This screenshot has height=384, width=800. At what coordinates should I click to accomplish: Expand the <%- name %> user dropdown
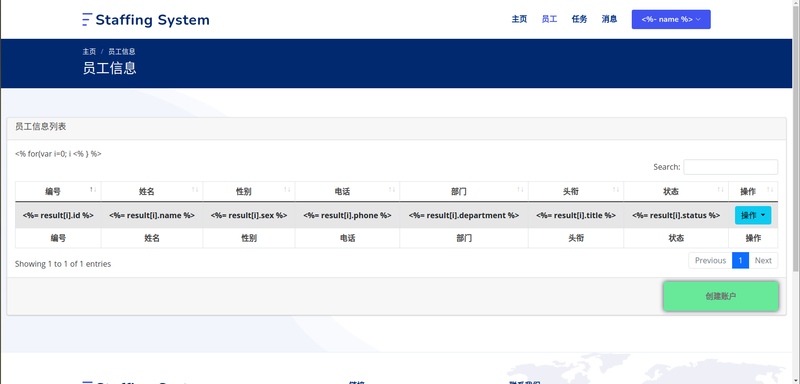pyautogui.click(x=671, y=19)
